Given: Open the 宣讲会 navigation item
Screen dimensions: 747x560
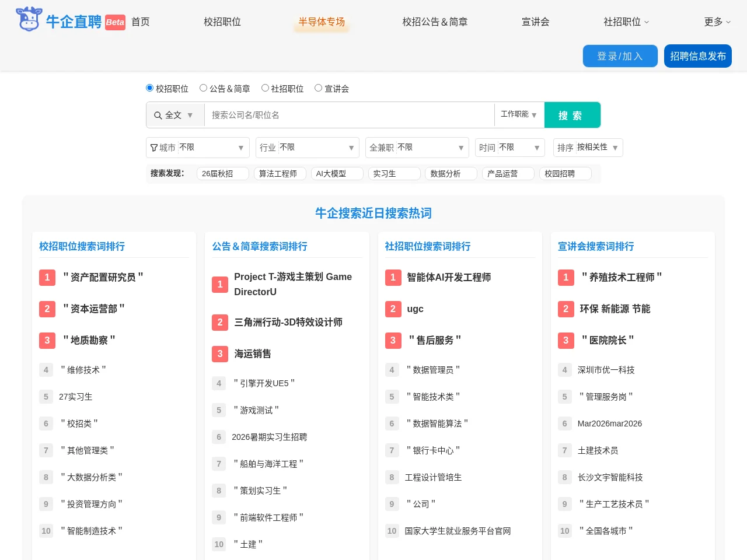Looking at the screenshot, I should pos(535,22).
